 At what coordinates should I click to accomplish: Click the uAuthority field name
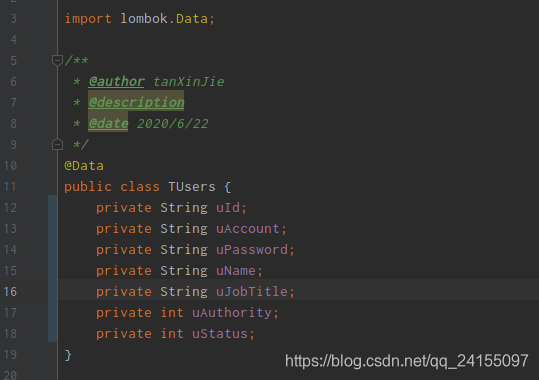click(232, 313)
